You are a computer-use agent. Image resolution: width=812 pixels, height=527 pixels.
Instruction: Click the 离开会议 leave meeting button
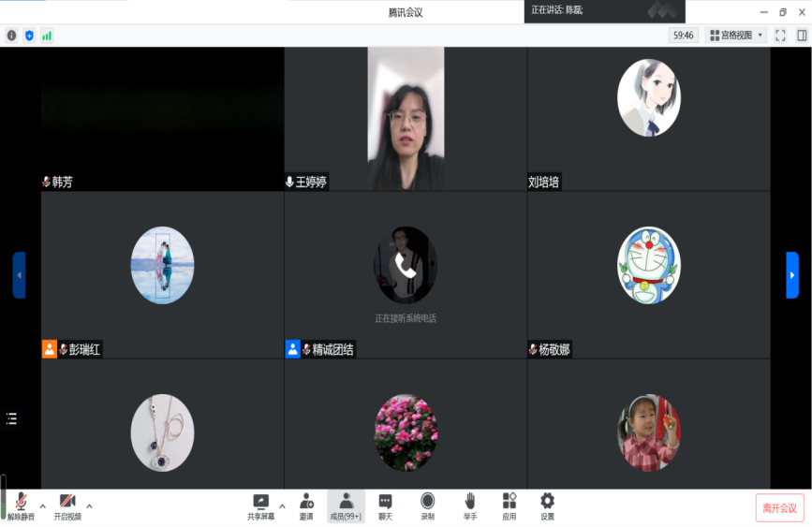(779, 507)
